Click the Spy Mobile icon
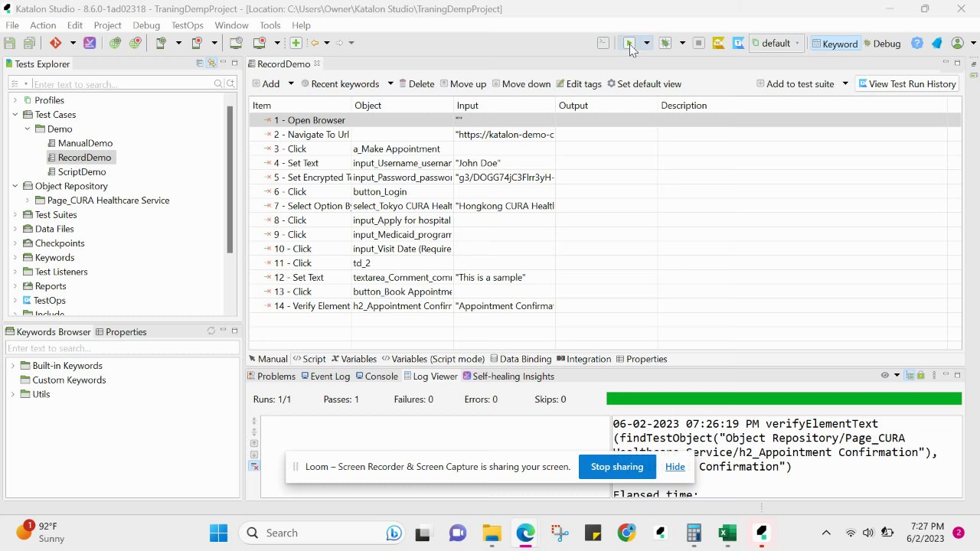 [x=161, y=44]
